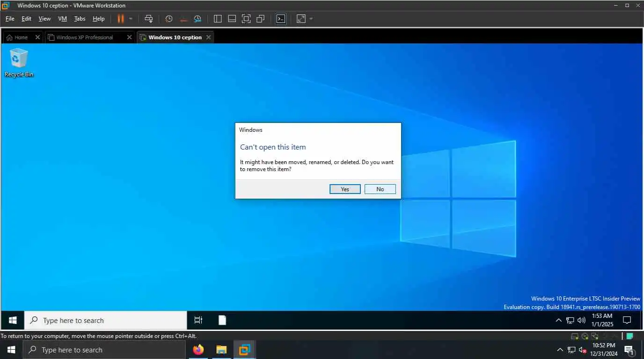The height and width of the screenshot is (359, 644).
Task: Open the guest Action Center notification icon
Action: pyautogui.click(x=627, y=320)
